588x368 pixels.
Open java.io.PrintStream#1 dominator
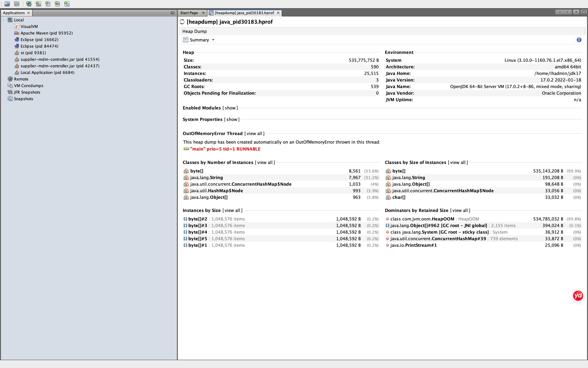(x=414, y=245)
